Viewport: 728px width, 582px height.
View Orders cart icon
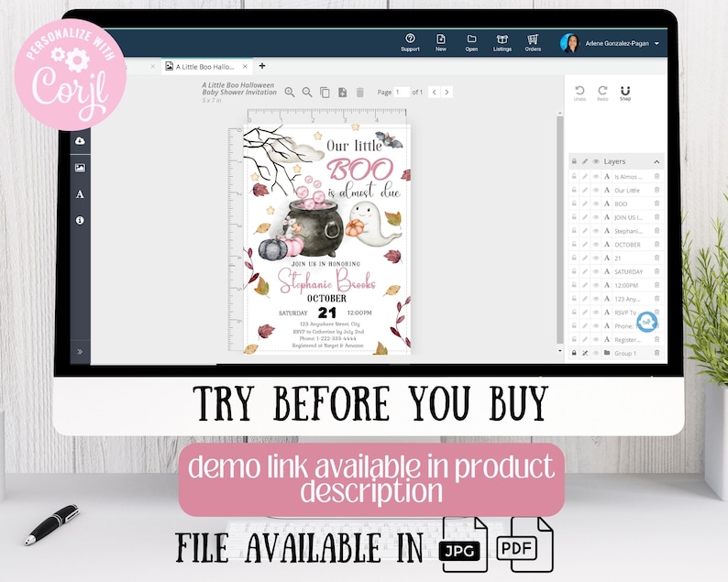533,42
